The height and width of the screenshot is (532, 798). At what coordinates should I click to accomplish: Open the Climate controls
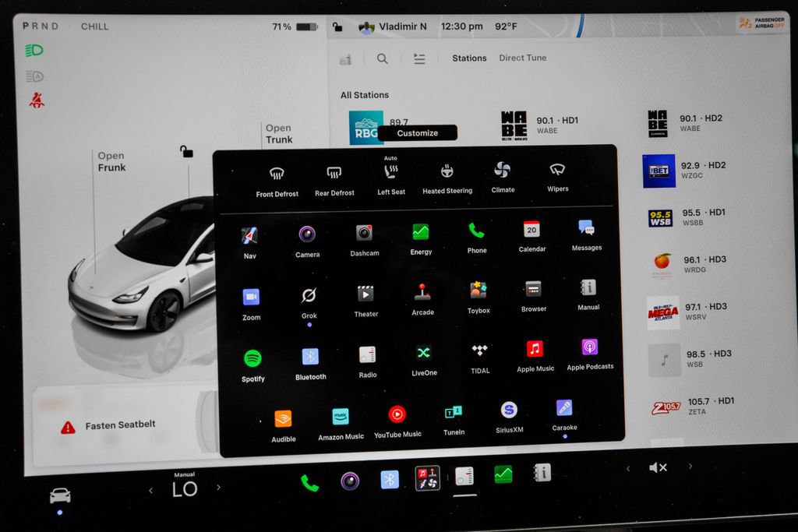point(503,177)
